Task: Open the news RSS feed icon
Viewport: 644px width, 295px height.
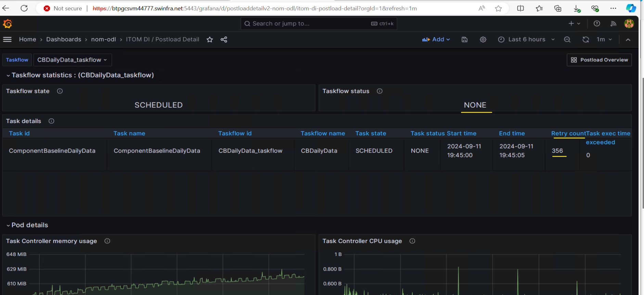Action: coord(613,24)
